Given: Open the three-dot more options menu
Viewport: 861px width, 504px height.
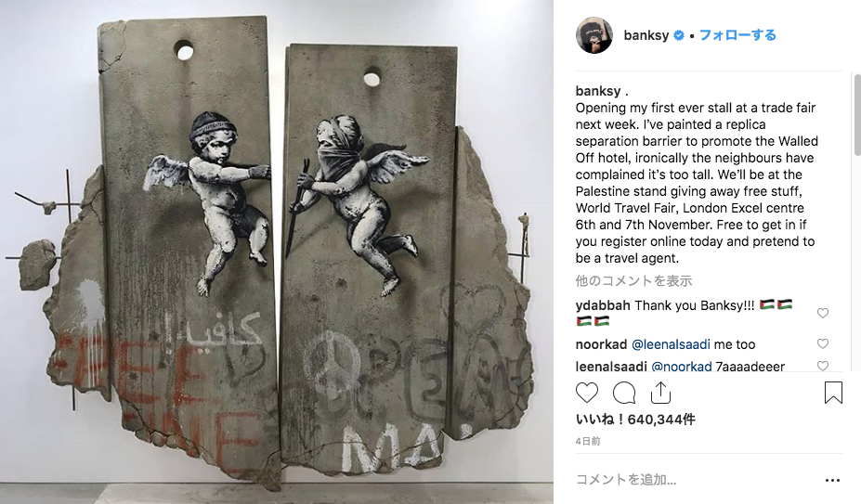Looking at the screenshot, I should point(832,480).
